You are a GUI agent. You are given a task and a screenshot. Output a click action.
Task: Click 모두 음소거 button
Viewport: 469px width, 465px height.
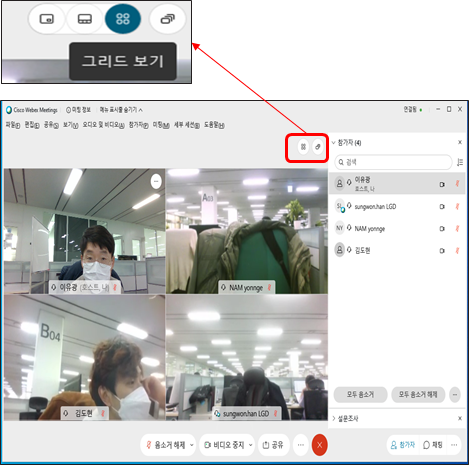(x=360, y=395)
